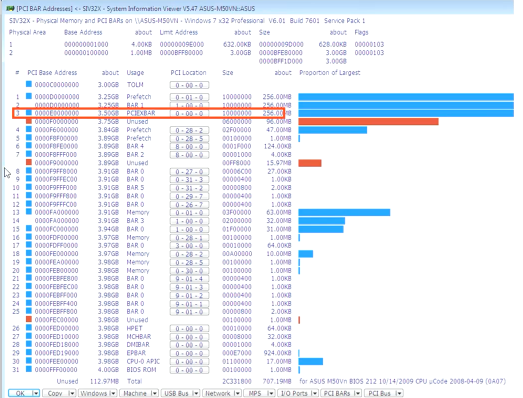This screenshot has height=398, width=523.
Task: Open the USB Bus menu button
Action: coord(176,393)
